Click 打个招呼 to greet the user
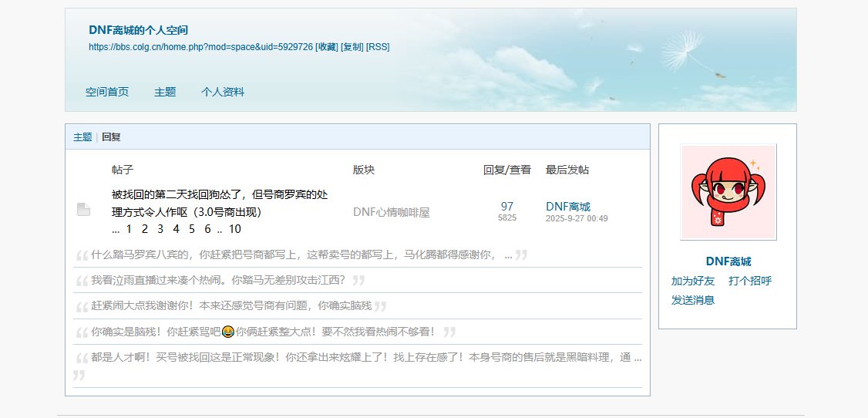868x418 pixels. tap(749, 281)
